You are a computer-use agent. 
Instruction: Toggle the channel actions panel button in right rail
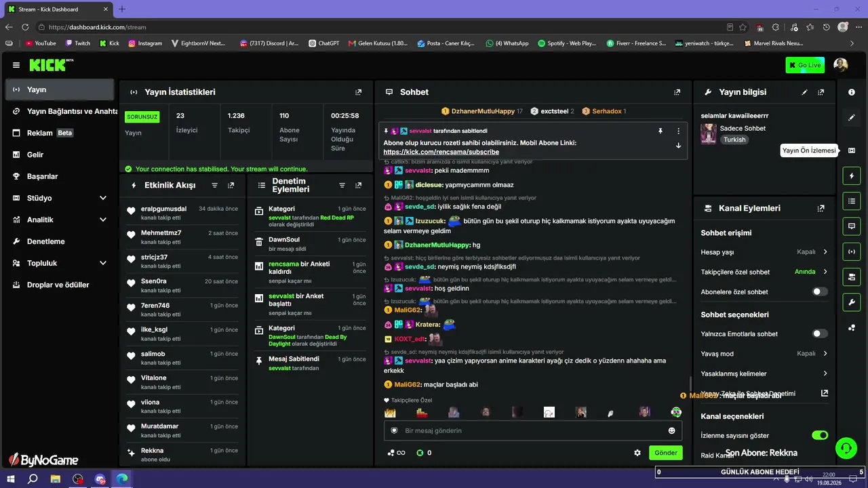[x=852, y=277]
